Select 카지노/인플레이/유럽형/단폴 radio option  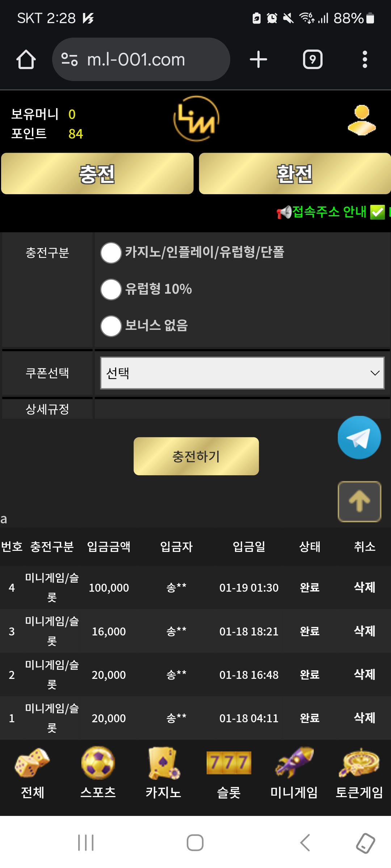click(x=111, y=253)
